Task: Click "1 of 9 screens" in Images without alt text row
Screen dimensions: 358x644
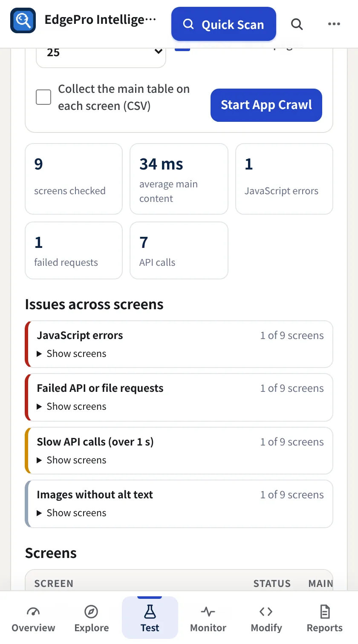Action: pyautogui.click(x=292, y=495)
